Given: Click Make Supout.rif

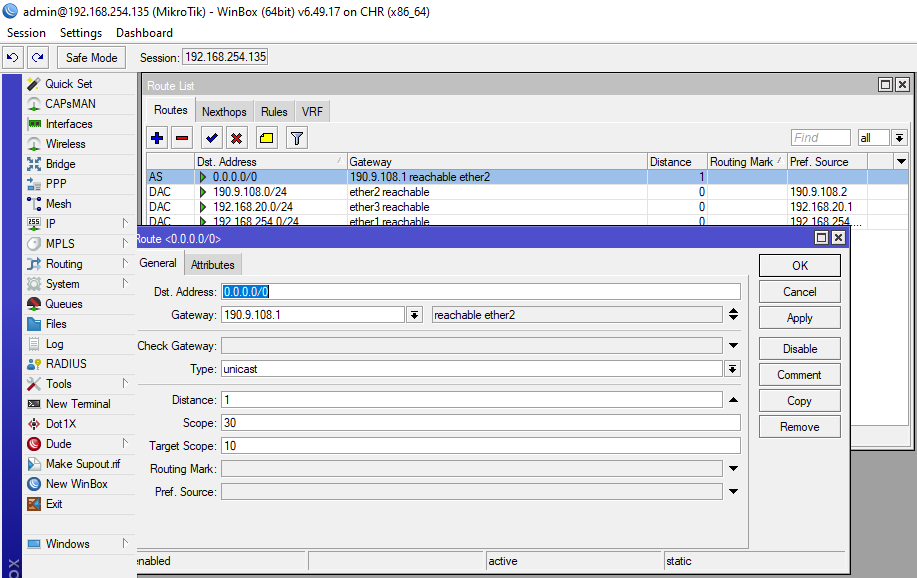Looking at the screenshot, I should point(82,464).
